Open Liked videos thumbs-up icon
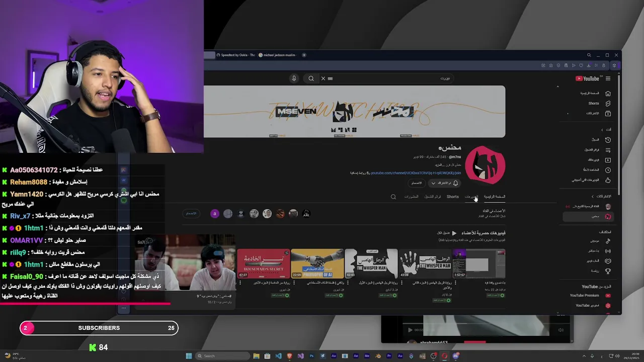644x362 pixels. [x=608, y=180]
